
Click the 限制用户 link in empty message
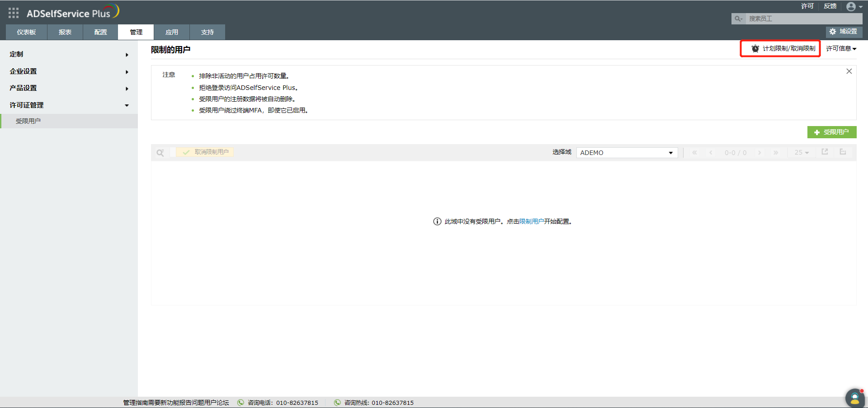[532, 221]
